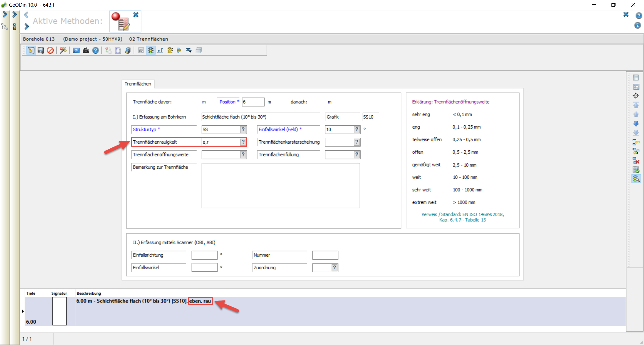
Task: Expand the second left-edge chevron
Action: click(14, 14)
